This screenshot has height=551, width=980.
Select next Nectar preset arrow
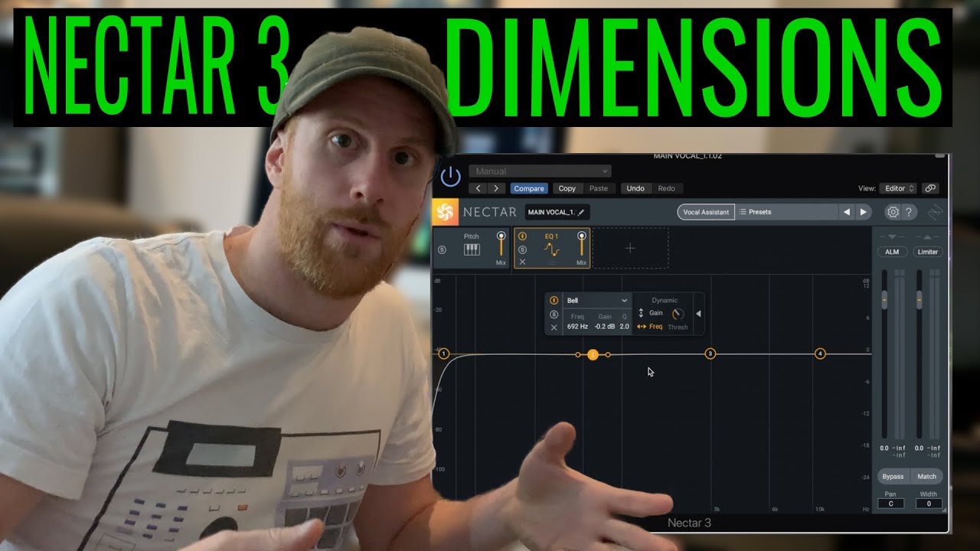pyautogui.click(x=864, y=212)
